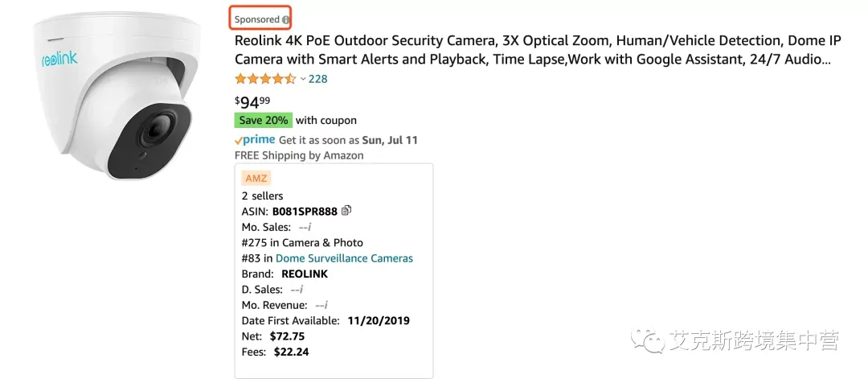Click the D. Sales info icon
This screenshot has height=379, width=868.
point(301,289)
